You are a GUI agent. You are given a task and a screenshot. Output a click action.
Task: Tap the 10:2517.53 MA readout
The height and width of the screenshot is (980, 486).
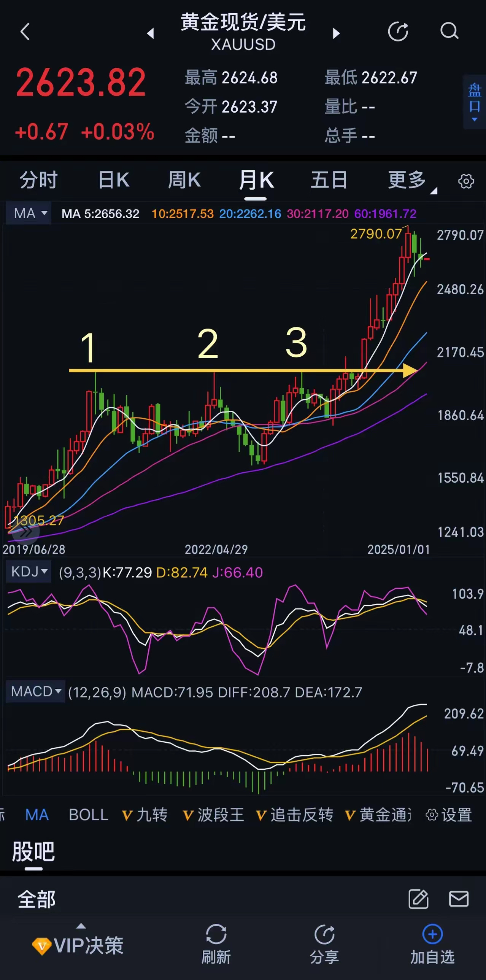(x=183, y=214)
